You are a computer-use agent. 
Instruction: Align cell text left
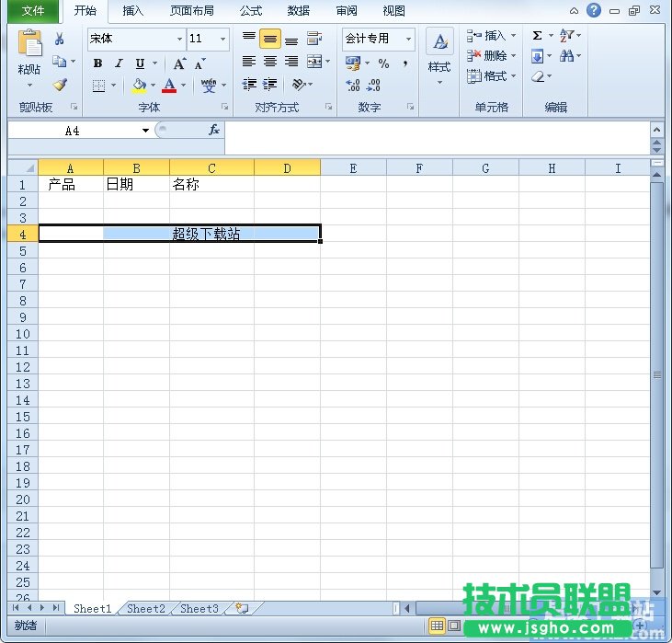(x=249, y=62)
